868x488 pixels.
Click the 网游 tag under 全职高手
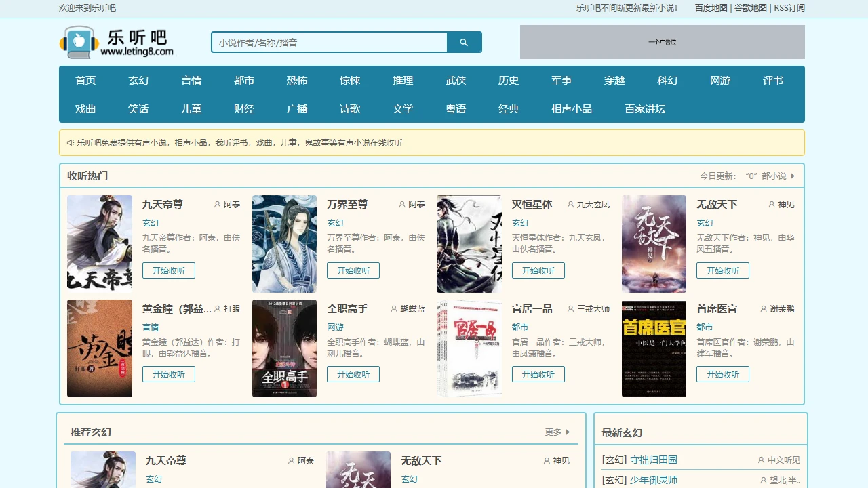(335, 327)
